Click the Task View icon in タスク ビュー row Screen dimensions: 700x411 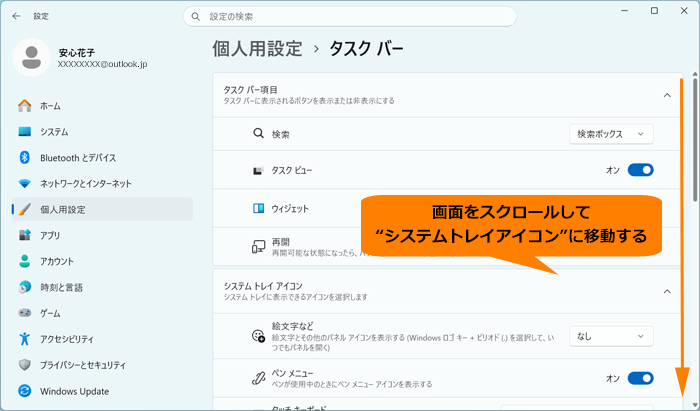point(258,170)
